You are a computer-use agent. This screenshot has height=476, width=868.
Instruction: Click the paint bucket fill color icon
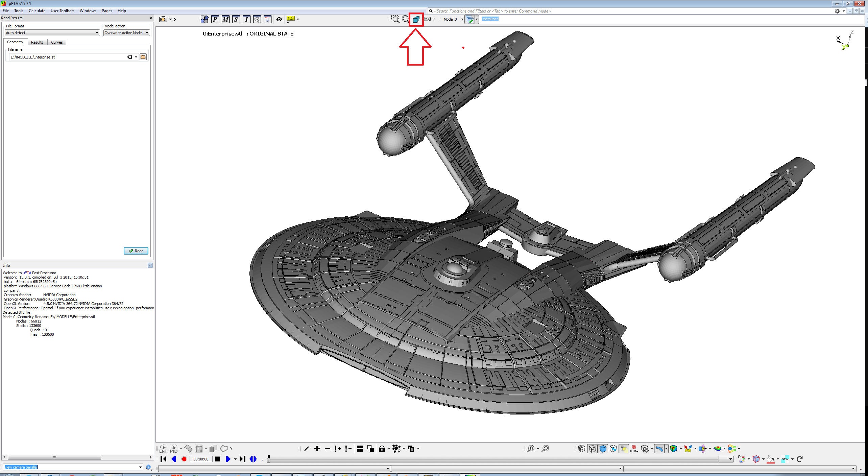(x=771, y=459)
